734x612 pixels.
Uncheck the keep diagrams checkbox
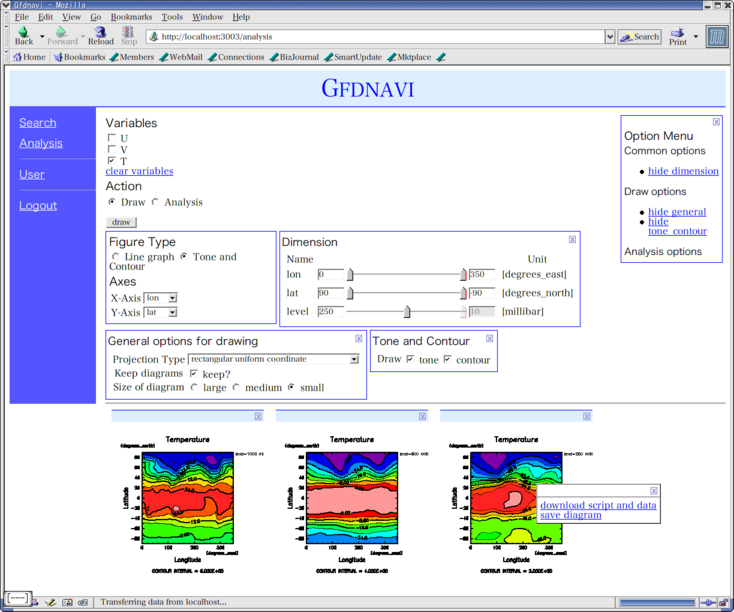[194, 373]
